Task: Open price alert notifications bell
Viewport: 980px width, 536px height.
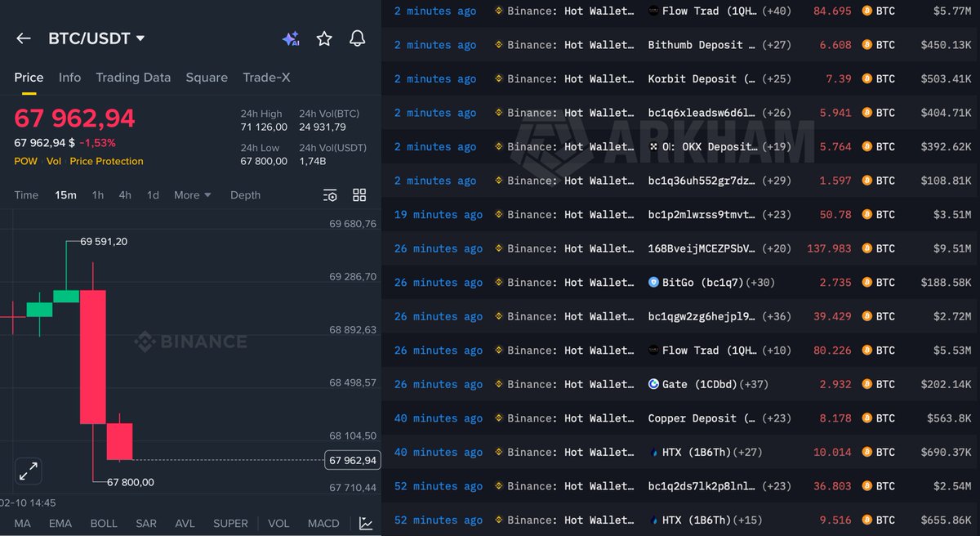Action: tap(357, 38)
